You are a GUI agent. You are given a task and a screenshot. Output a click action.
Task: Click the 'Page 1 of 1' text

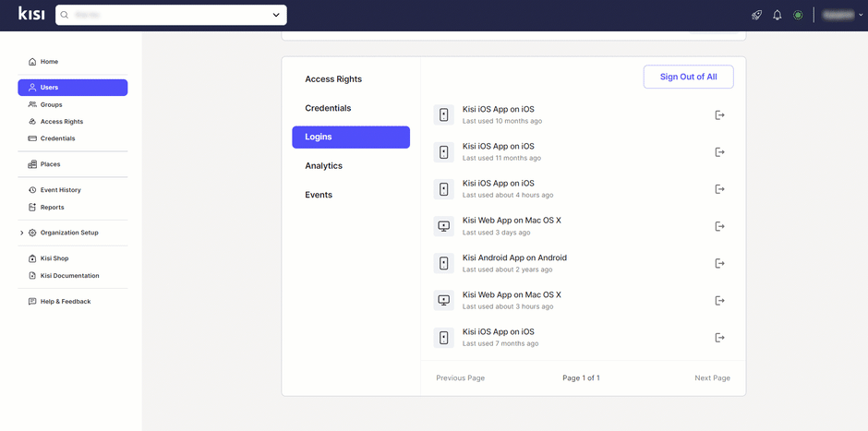[x=581, y=377]
